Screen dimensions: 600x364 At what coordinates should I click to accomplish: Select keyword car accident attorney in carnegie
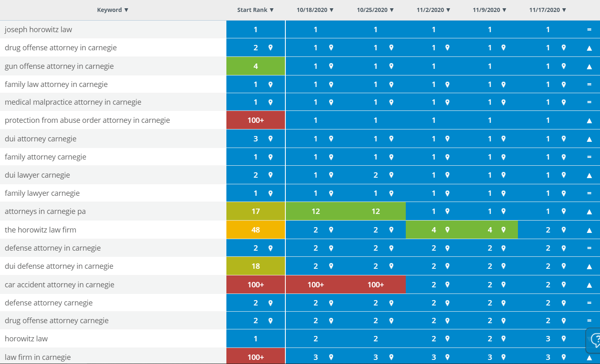[59, 284]
